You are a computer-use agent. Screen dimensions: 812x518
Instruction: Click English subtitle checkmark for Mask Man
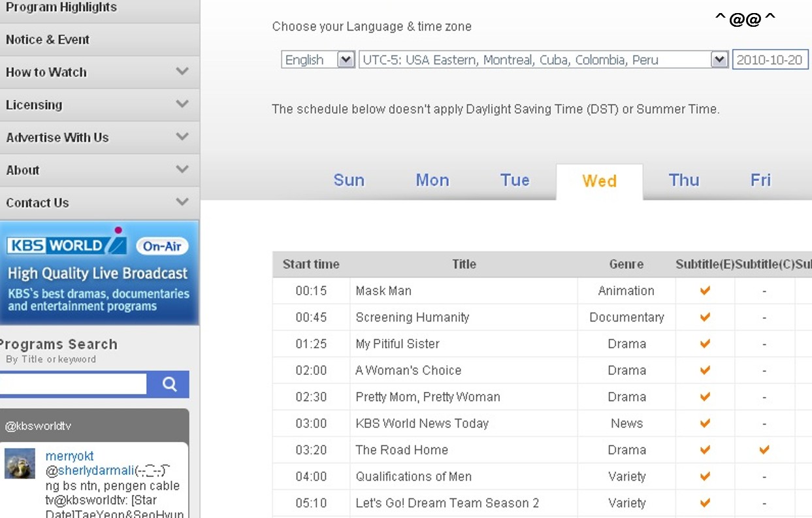705,291
